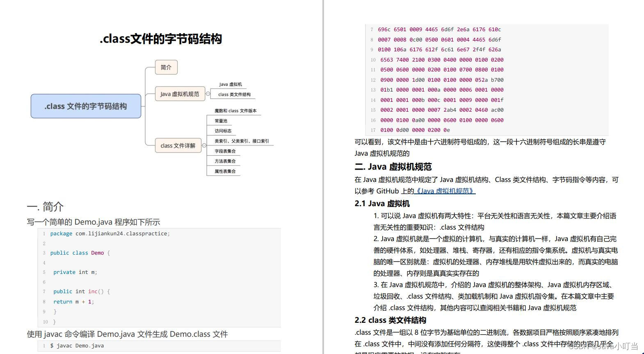Select the class 类文件结构 leaf node

pos(234,94)
